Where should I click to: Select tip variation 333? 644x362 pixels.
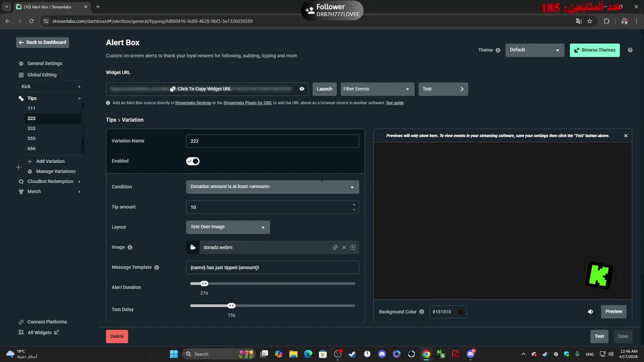click(x=31, y=128)
